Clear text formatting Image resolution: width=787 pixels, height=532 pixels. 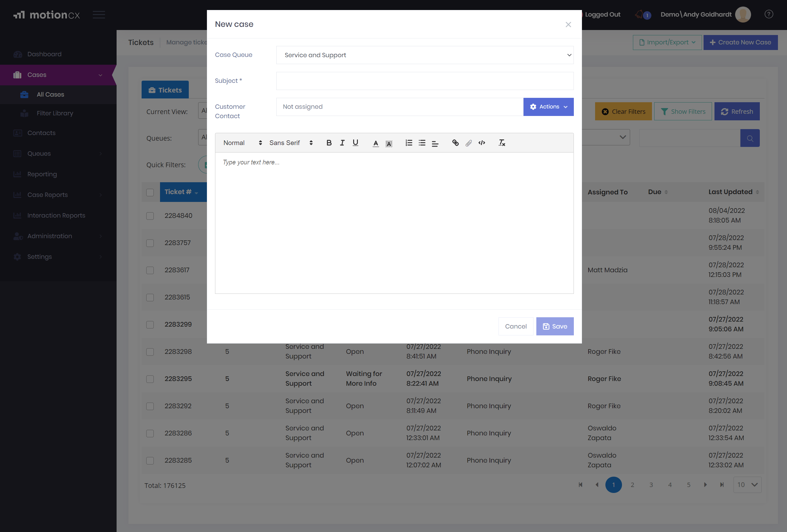tap(502, 143)
